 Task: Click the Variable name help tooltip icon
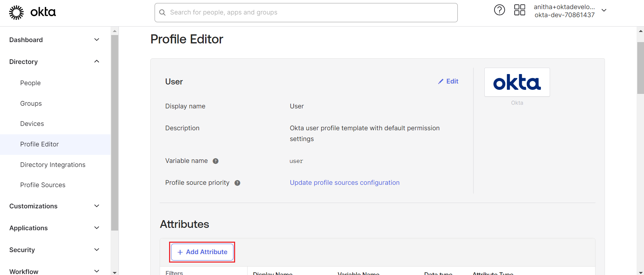216,161
